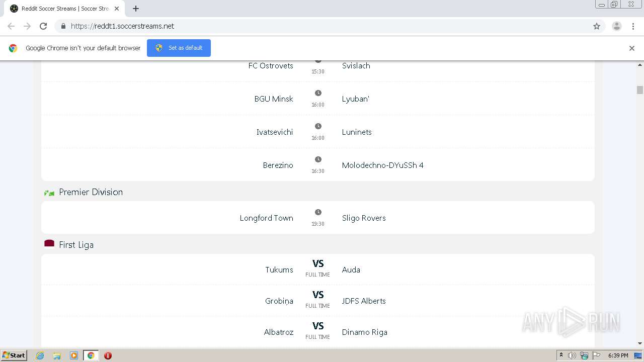The height and width of the screenshot is (362, 644).
Task: Open the Tukums vs Auda match
Action: click(317, 269)
